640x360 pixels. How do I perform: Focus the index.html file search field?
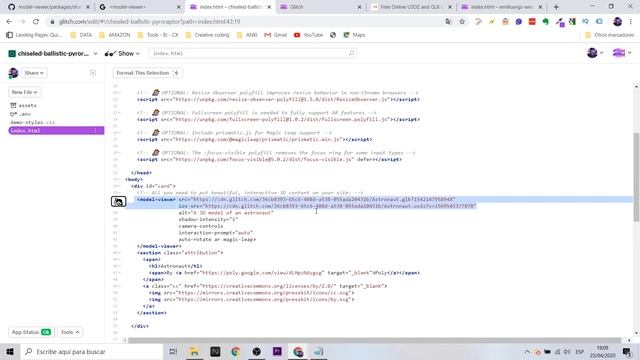point(252,53)
